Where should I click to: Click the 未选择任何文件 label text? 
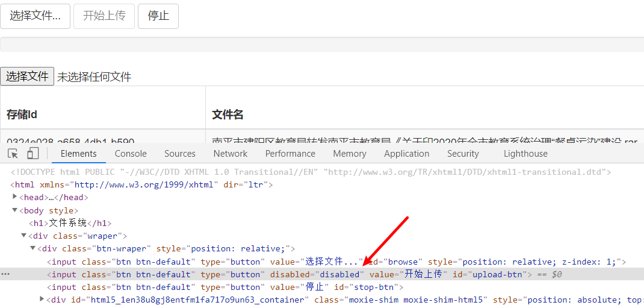coord(94,77)
